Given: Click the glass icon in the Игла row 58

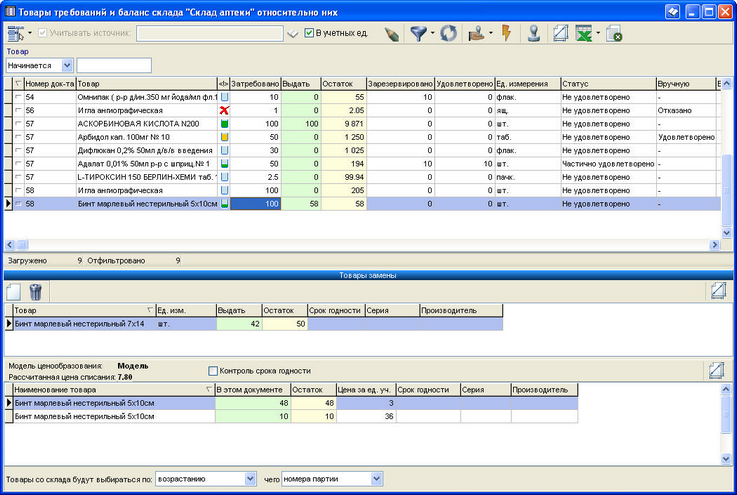Looking at the screenshot, I should pos(224,190).
